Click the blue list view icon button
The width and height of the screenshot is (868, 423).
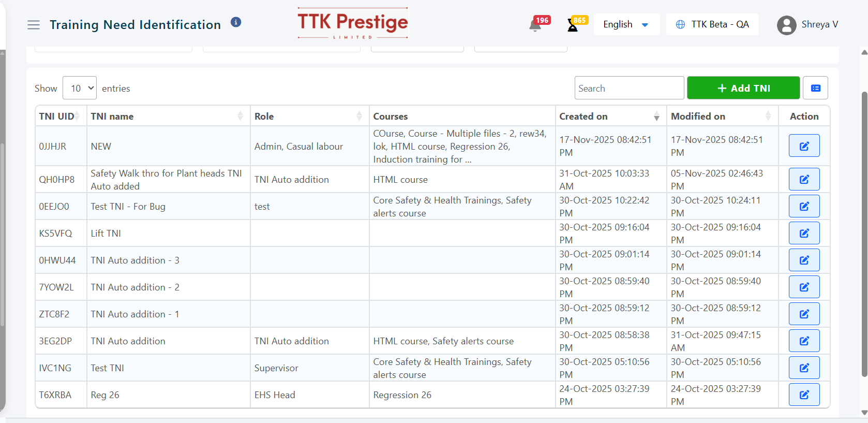(x=815, y=88)
